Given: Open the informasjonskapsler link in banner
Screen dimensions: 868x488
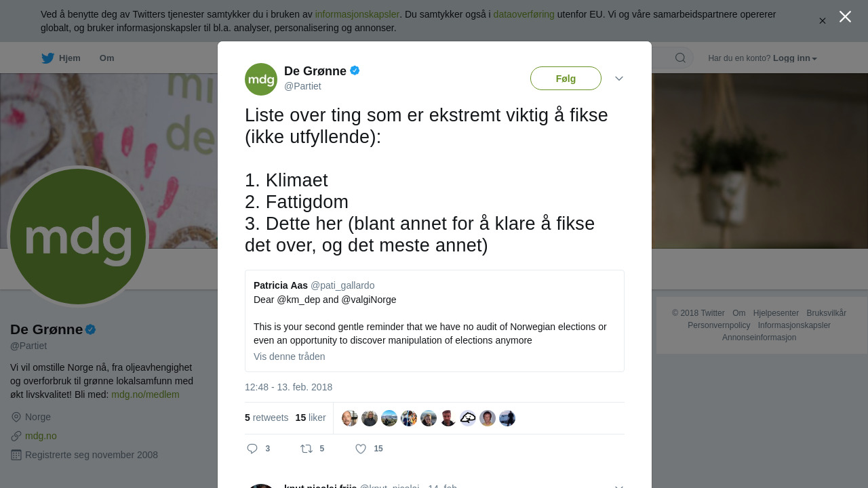Looking at the screenshot, I should tap(357, 14).
